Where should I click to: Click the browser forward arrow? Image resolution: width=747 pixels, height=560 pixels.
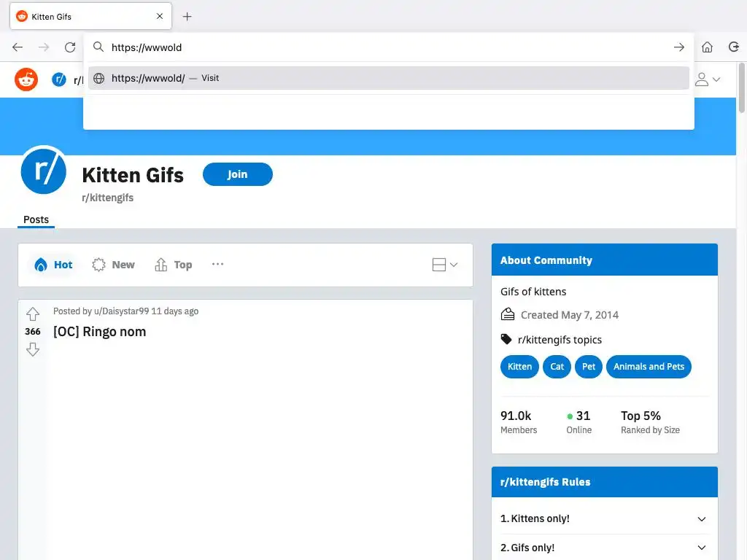point(44,47)
